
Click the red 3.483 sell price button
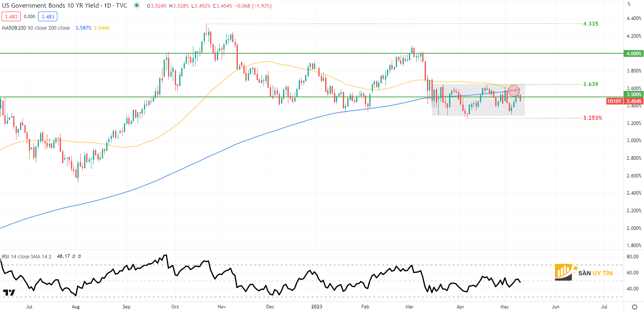tap(11, 16)
